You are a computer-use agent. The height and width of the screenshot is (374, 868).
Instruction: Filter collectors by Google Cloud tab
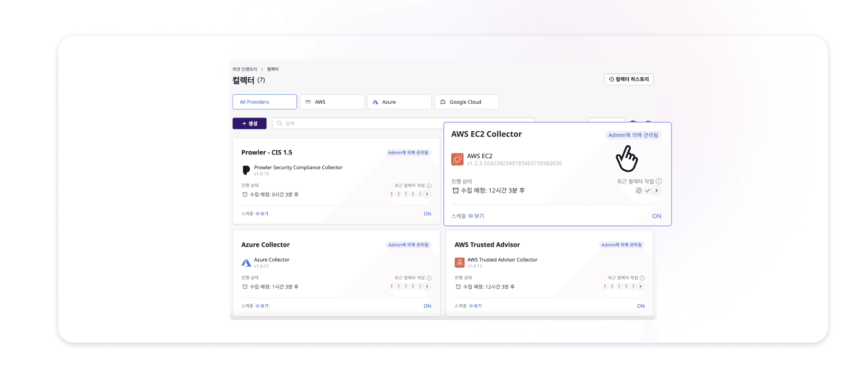tap(466, 102)
